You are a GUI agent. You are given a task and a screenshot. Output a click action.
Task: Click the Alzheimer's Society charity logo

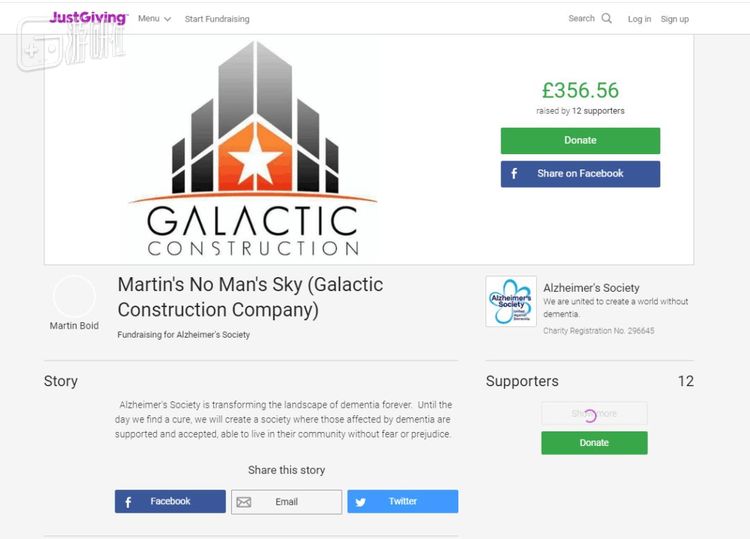point(510,301)
